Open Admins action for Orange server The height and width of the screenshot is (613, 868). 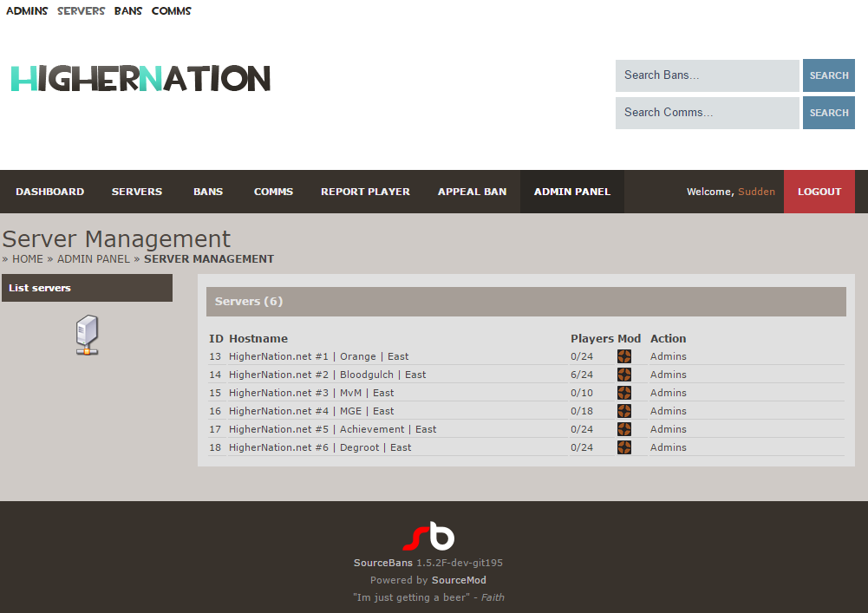[x=669, y=356]
